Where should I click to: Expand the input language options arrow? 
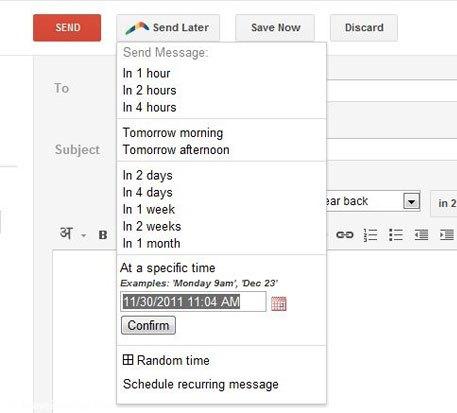(84, 235)
